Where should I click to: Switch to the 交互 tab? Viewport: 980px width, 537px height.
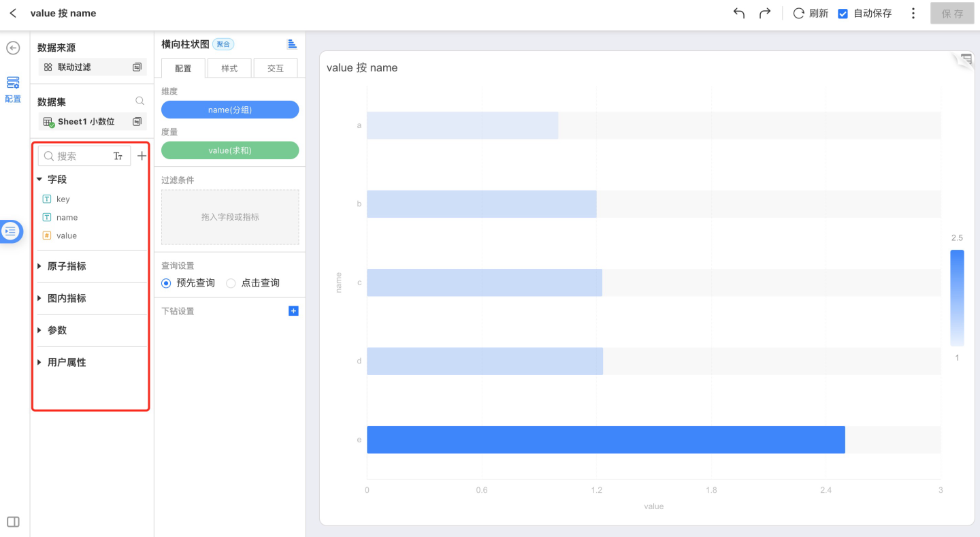tap(275, 68)
